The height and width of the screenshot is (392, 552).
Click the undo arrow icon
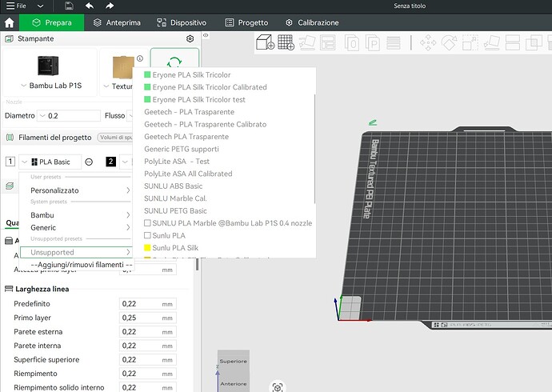coord(90,6)
